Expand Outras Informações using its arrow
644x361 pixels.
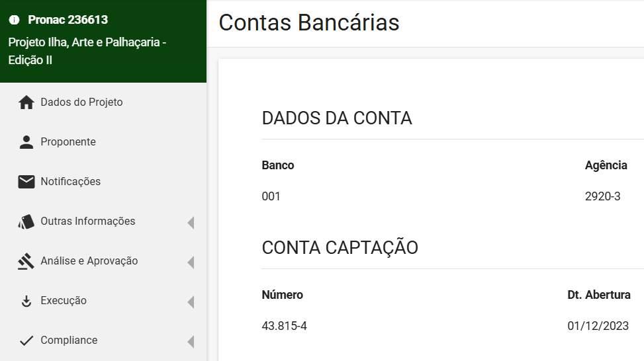[x=191, y=223]
